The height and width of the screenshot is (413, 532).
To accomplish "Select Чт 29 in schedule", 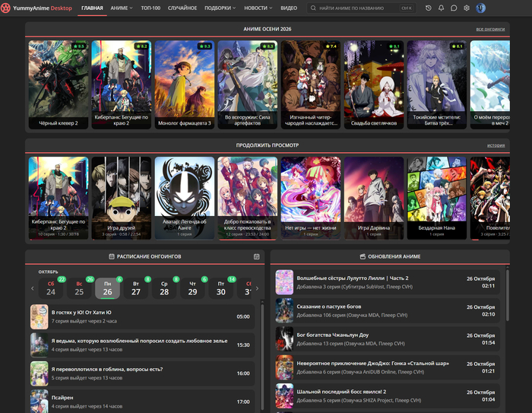I will [192, 288].
